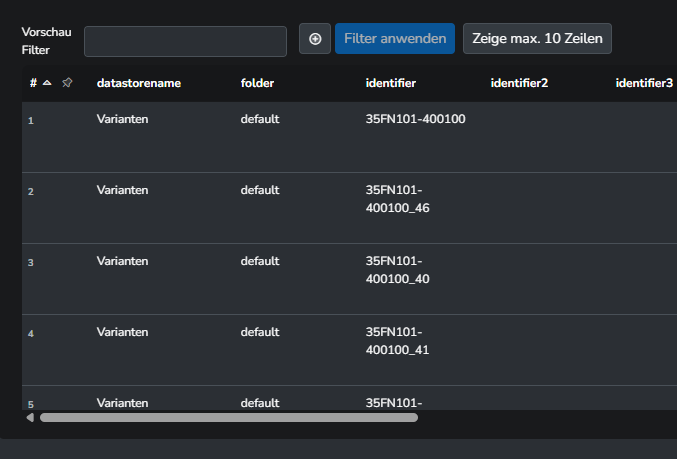Select the identifier column header

pyautogui.click(x=391, y=83)
